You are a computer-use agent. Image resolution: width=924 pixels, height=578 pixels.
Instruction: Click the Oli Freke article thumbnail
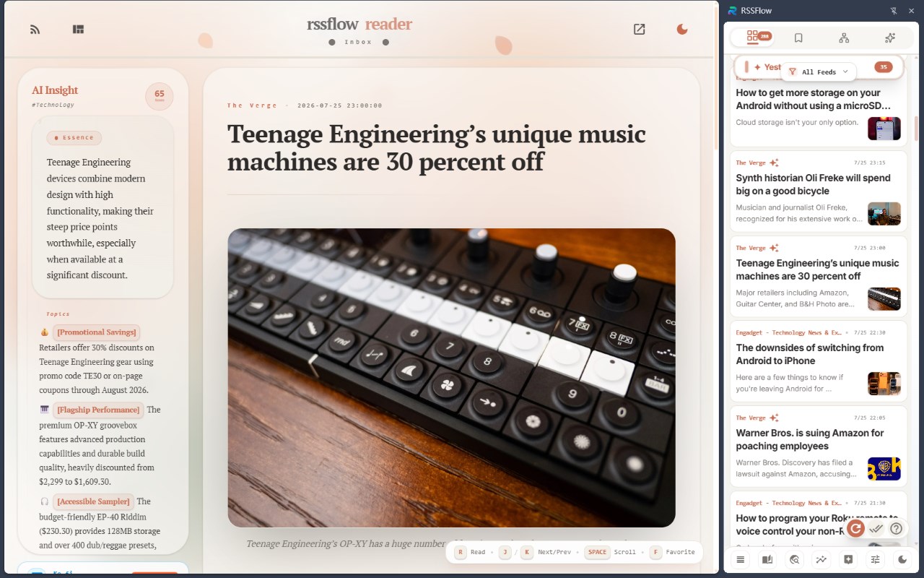pyautogui.click(x=884, y=213)
